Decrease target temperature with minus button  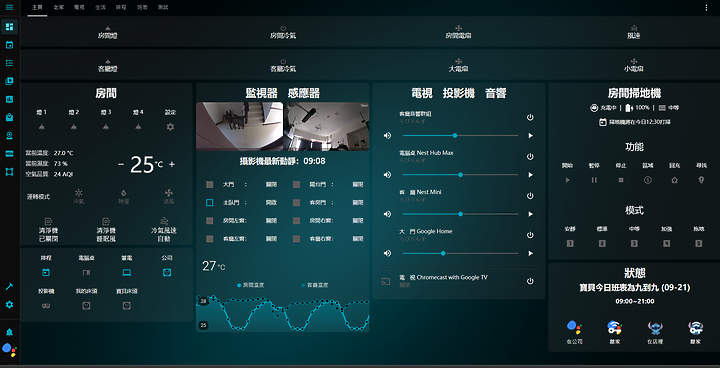coord(121,164)
